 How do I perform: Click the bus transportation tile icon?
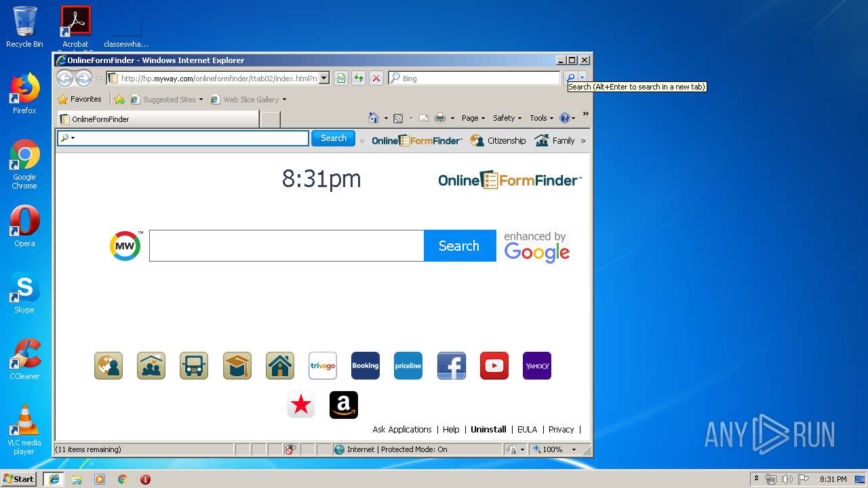coord(194,366)
